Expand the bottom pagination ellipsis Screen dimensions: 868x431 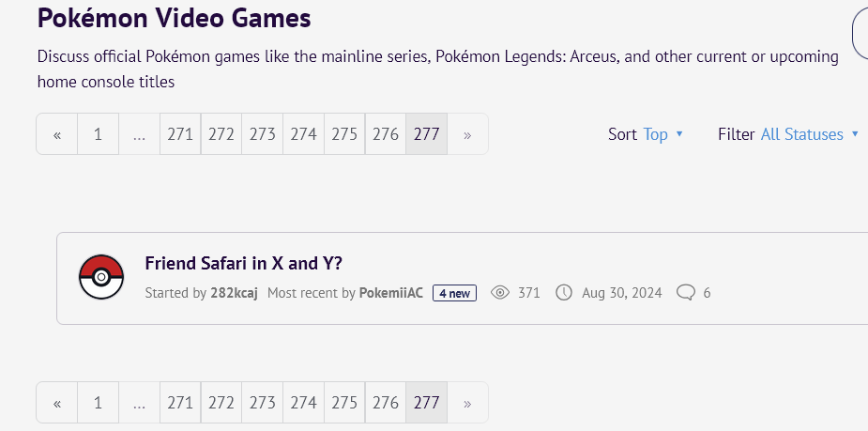(140, 403)
